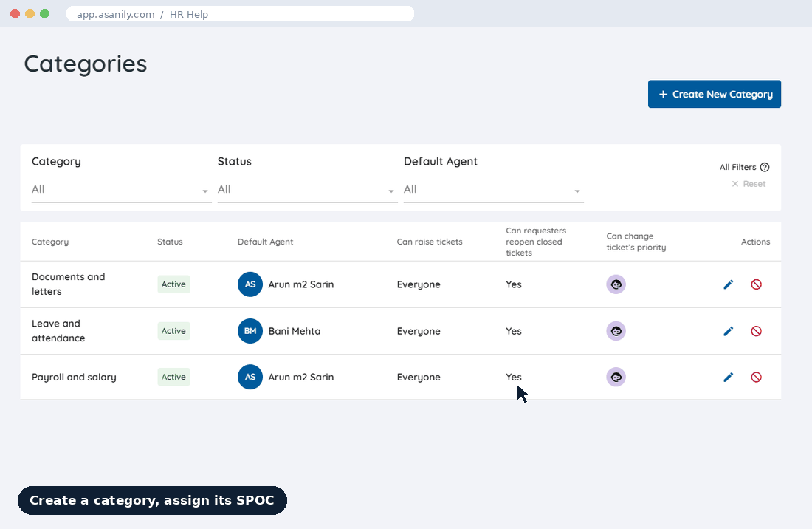The height and width of the screenshot is (529, 812).
Task: Click BM avatar for Bani Mehta
Action: tap(250, 331)
